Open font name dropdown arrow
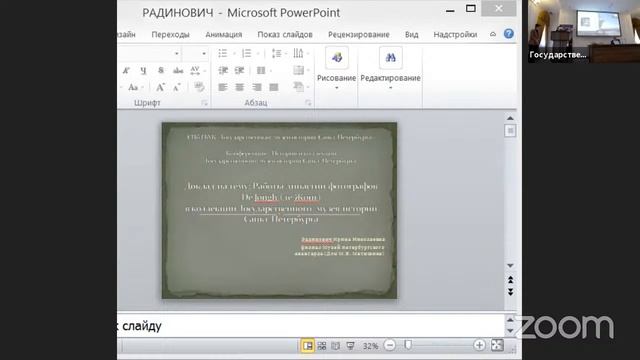Viewport: 640px width, 360px height. [x=176, y=53]
